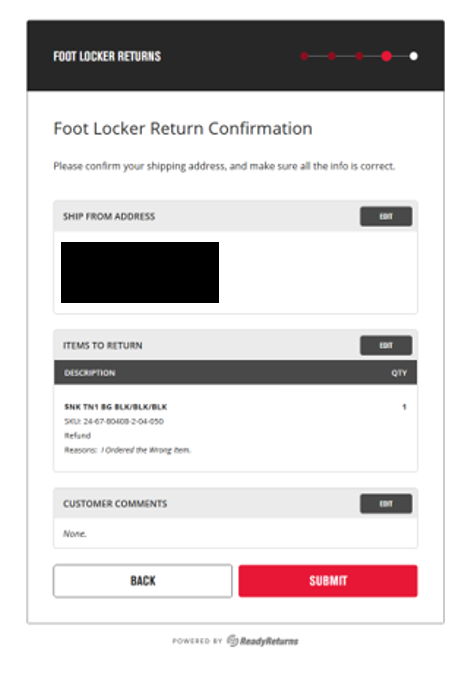Edit the Items To Return section
Image resolution: width=471 pixels, height=674 pixels.
pyautogui.click(x=386, y=345)
